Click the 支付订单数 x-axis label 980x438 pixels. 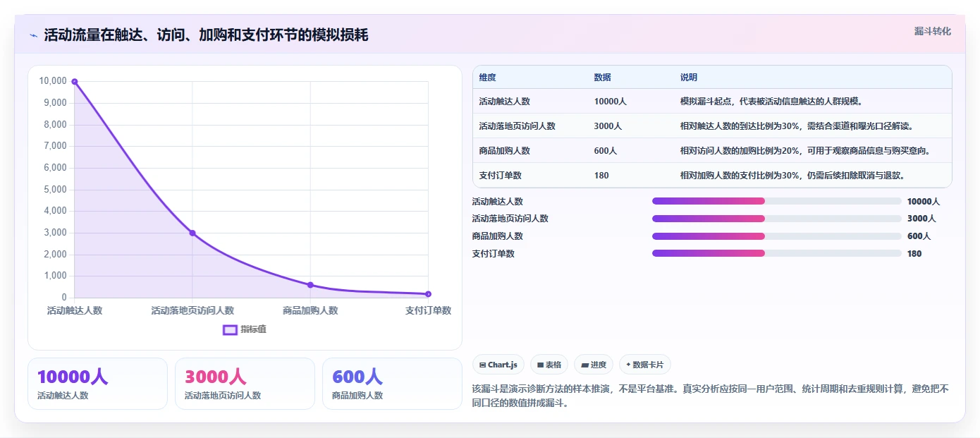click(428, 310)
